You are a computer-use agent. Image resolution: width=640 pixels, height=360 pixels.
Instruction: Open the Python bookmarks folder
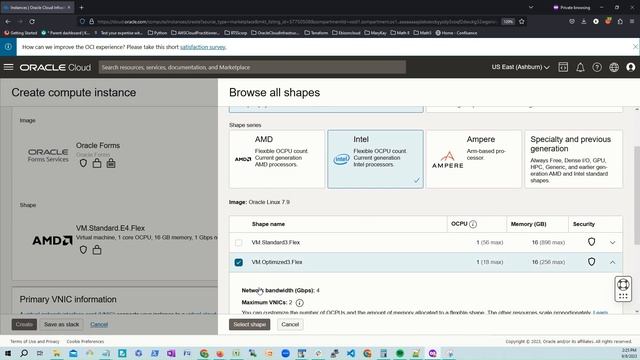[157, 33]
